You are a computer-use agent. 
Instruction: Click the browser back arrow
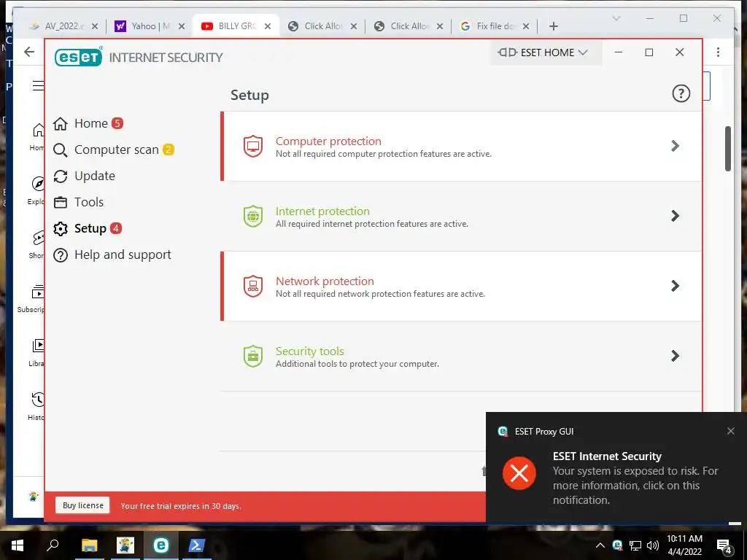point(29,52)
